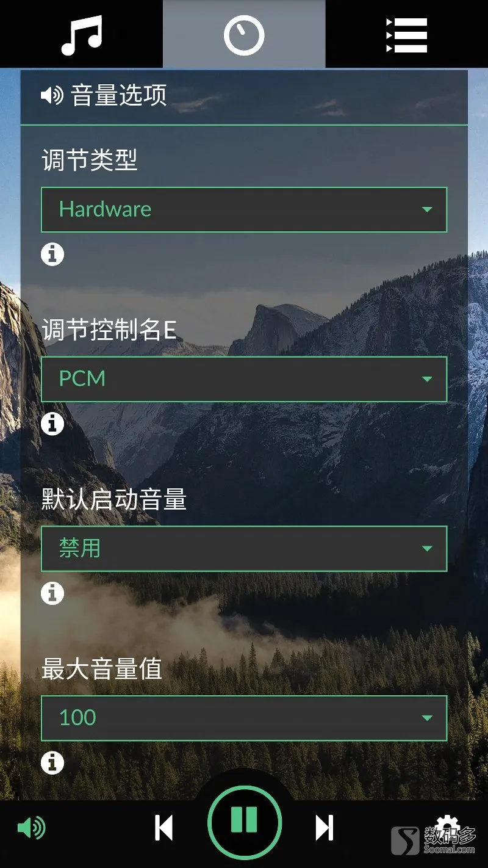The height and width of the screenshot is (868, 488).
Task: Click the arrow of the Hardware combo box
Action: pos(427,209)
